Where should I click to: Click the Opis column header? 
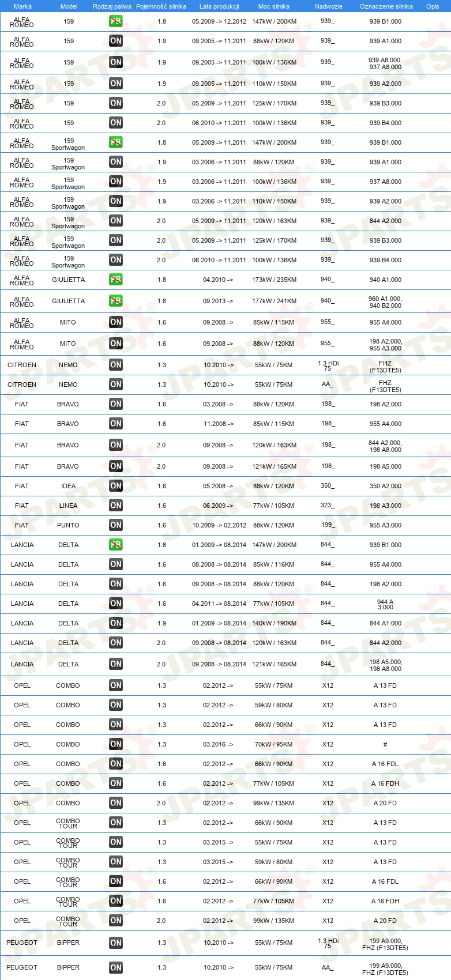[x=433, y=6]
